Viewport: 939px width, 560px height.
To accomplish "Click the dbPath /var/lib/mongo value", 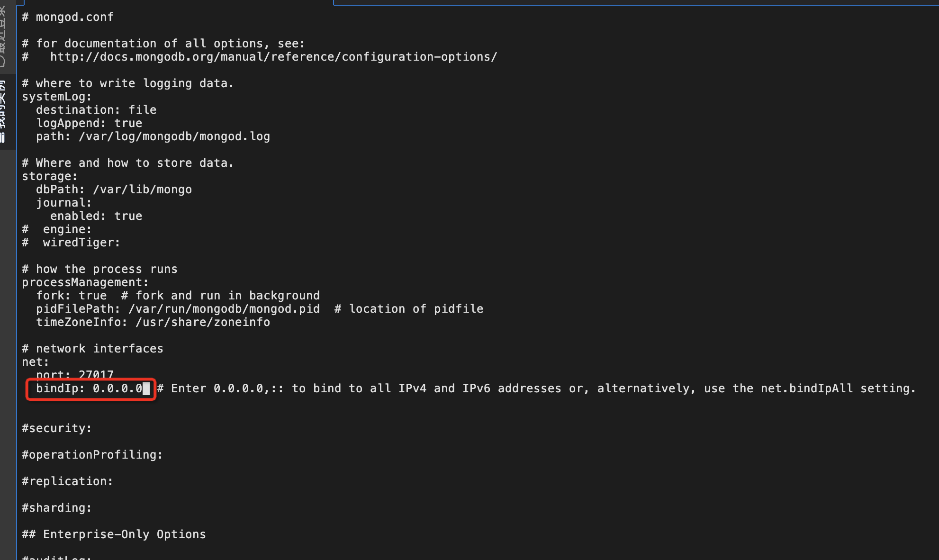I will (143, 190).
